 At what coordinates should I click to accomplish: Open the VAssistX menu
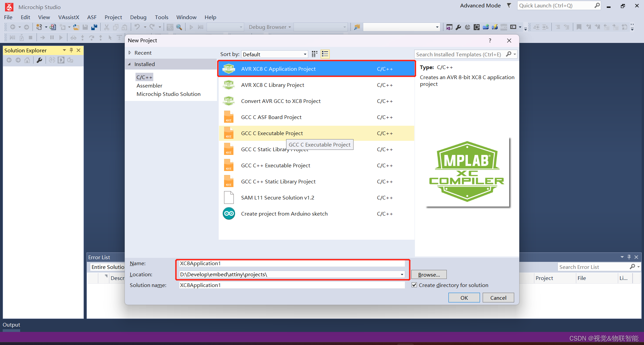point(69,17)
